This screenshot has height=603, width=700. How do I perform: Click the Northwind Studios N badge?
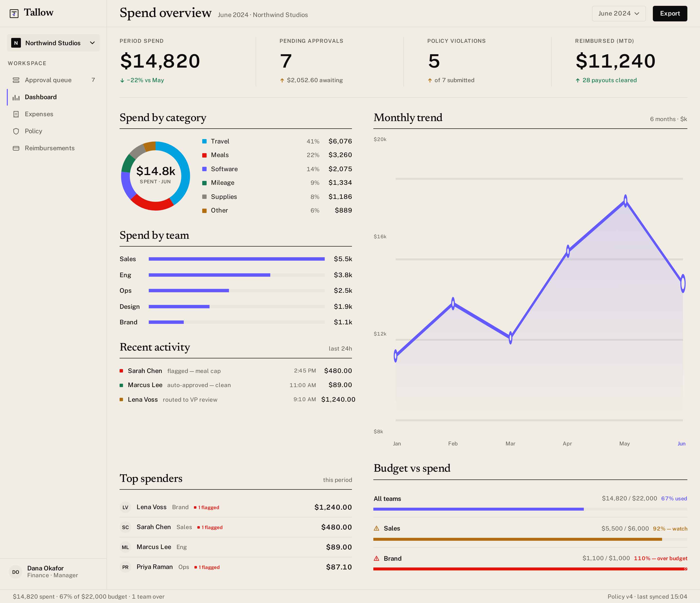[16, 43]
